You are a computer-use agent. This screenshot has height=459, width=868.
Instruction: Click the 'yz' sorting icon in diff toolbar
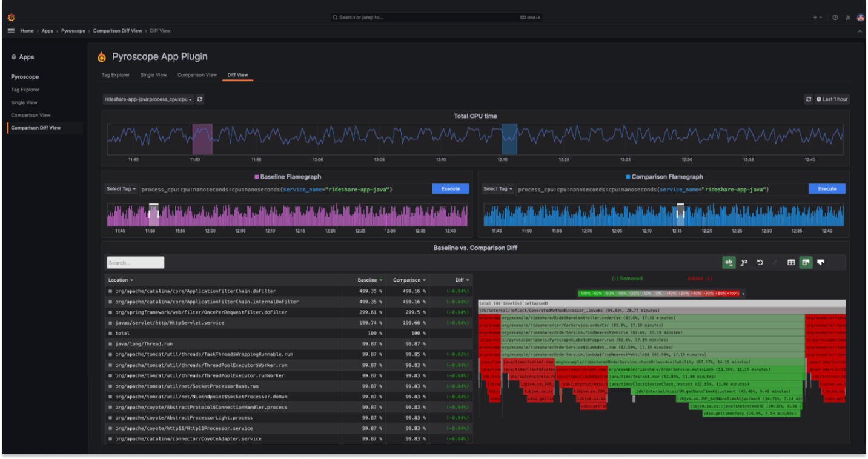(744, 262)
